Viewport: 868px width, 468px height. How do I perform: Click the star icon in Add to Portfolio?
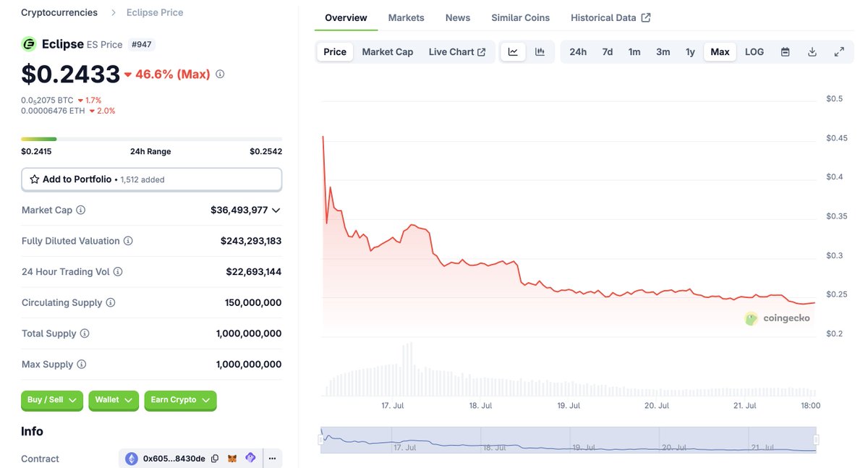[x=34, y=179]
